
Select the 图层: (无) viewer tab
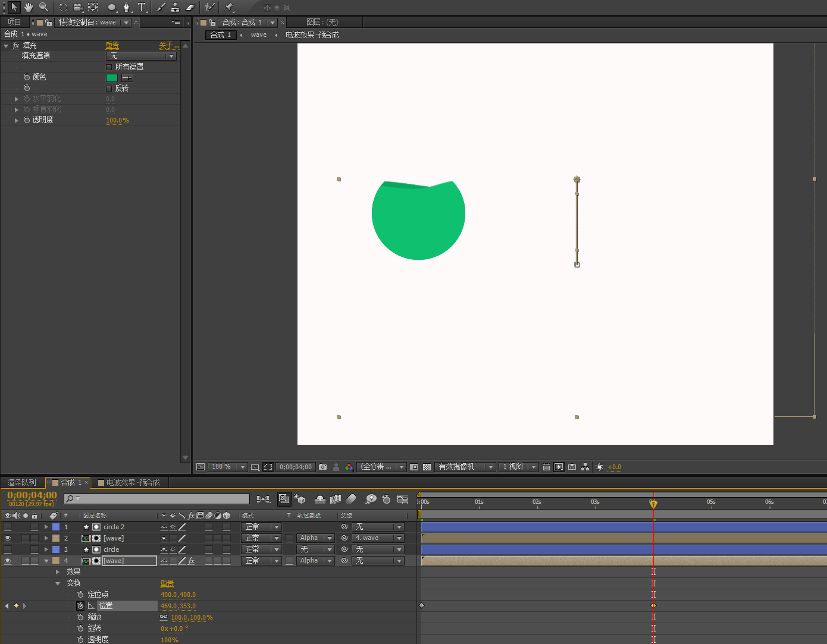322,22
